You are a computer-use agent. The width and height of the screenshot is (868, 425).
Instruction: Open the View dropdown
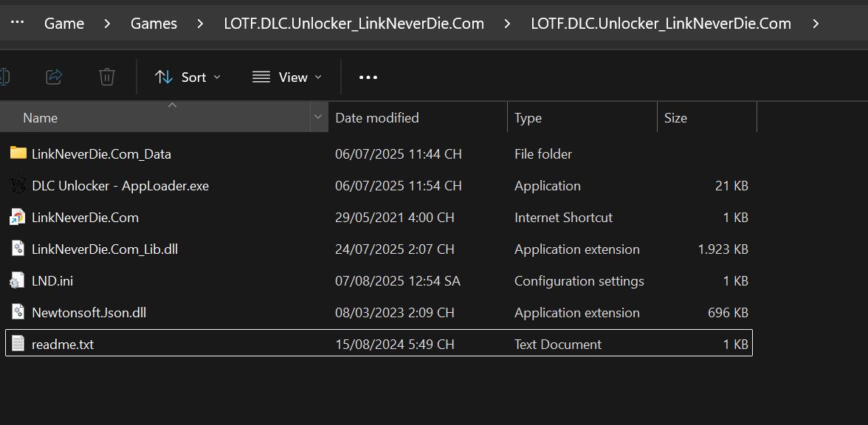coord(286,77)
